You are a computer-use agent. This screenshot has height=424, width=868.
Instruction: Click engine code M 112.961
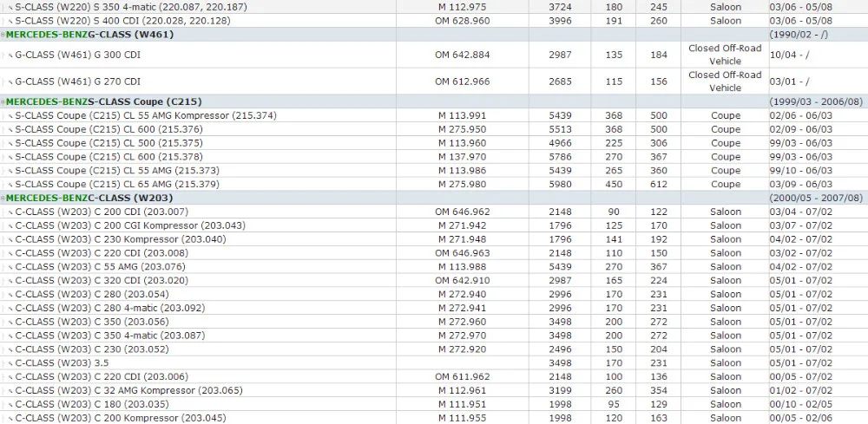(x=463, y=390)
